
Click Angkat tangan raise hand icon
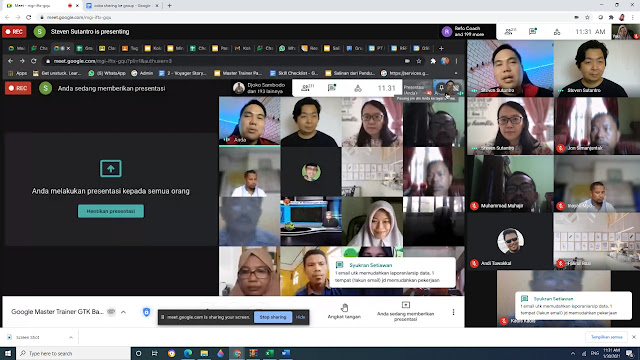point(344,311)
